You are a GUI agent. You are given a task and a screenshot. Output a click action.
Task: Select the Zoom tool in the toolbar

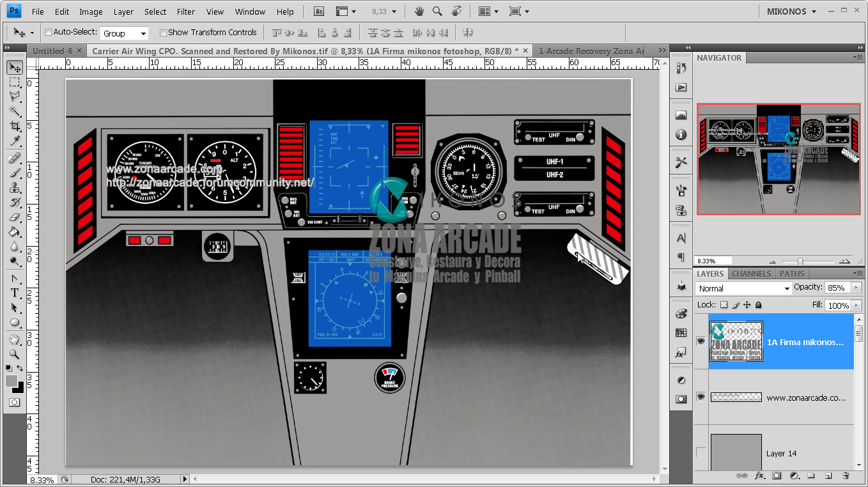pyautogui.click(x=15, y=354)
